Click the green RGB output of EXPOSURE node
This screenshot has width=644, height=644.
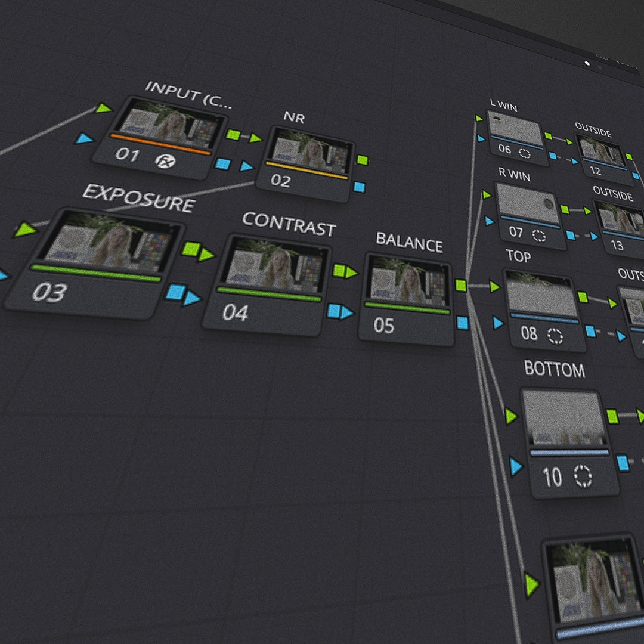pos(191,249)
